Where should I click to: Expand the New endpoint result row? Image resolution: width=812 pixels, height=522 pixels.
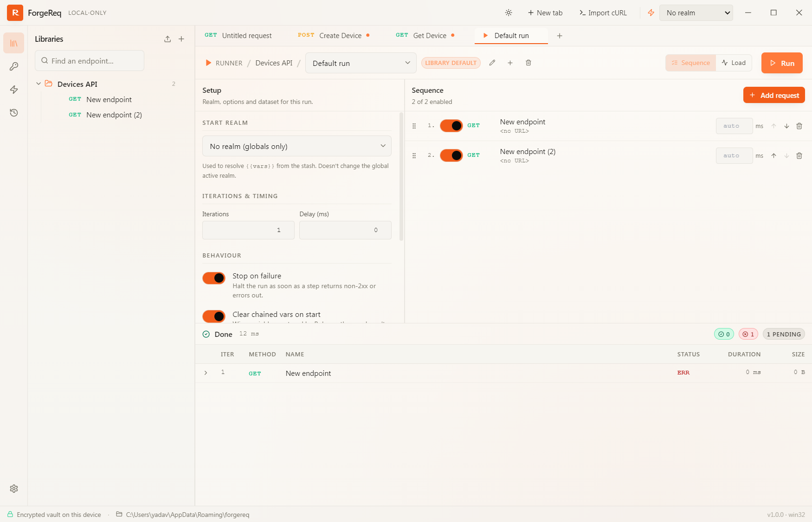[x=206, y=373]
